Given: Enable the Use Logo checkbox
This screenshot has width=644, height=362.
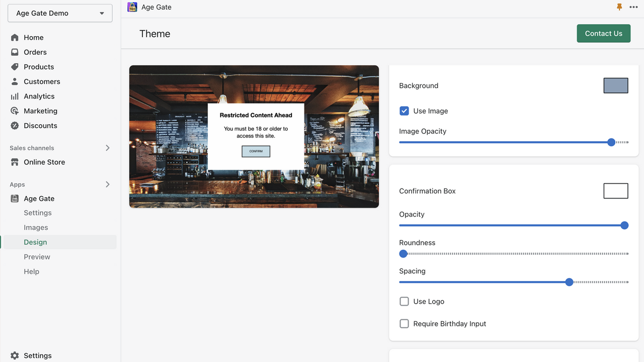Looking at the screenshot, I should pyautogui.click(x=404, y=302).
